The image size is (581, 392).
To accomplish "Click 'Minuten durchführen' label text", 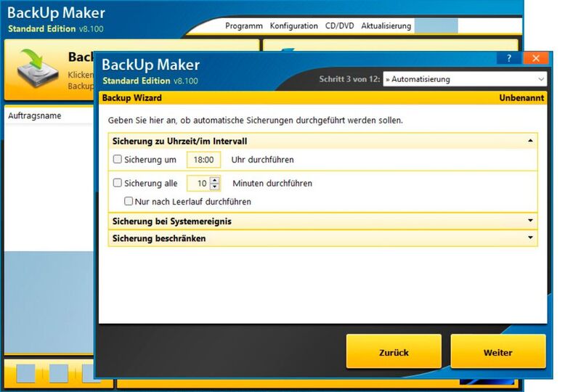I will [272, 183].
